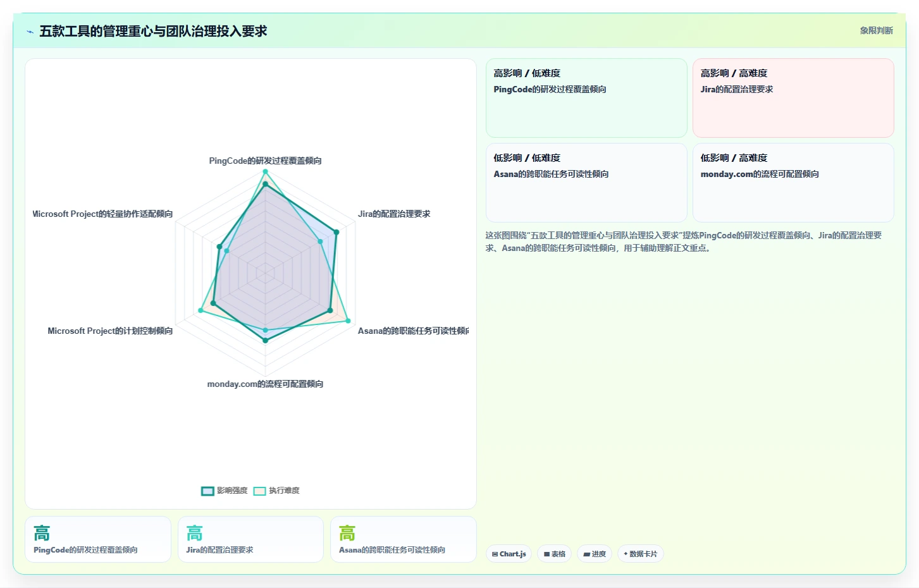Click the radar axis label Asana的跨职能任务可读性倾向

[413, 331]
